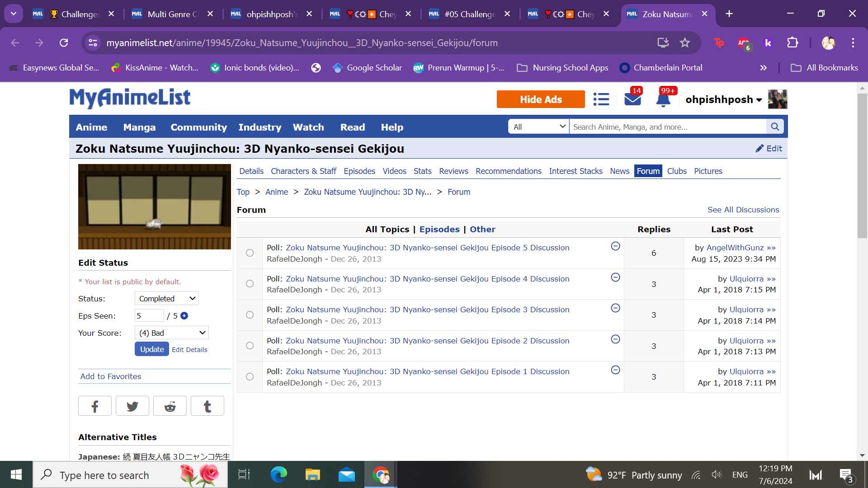
Task: Open the Your Score dropdown
Action: 172,333
